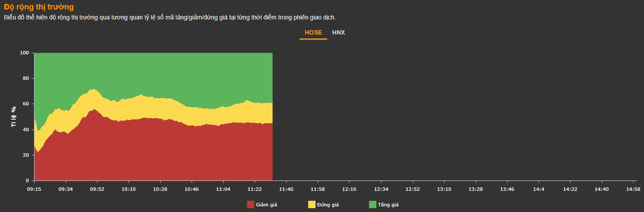The width and height of the screenshot is (644, 212).
Task: Click the chart description sentence below the title
Action: [x=169, y=18]
